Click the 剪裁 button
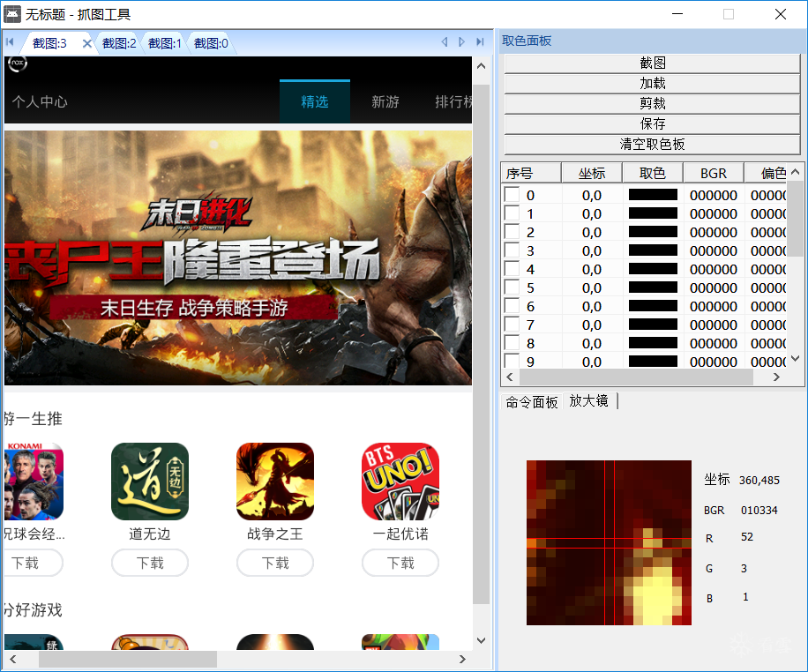808x672 pixels. 653,103
